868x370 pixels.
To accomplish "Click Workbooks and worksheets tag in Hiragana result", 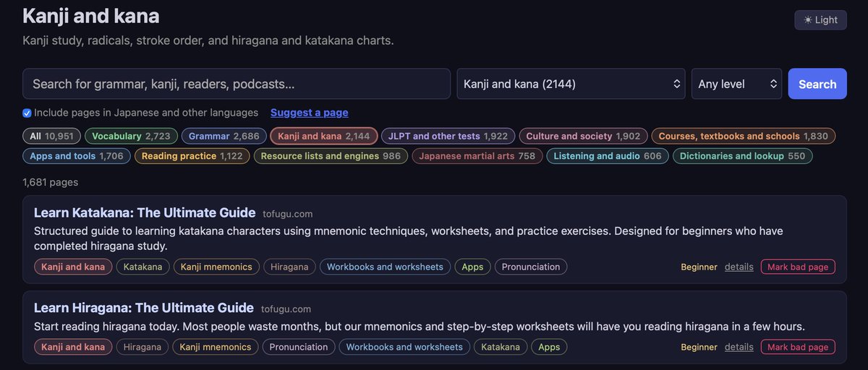I will 404,347.
